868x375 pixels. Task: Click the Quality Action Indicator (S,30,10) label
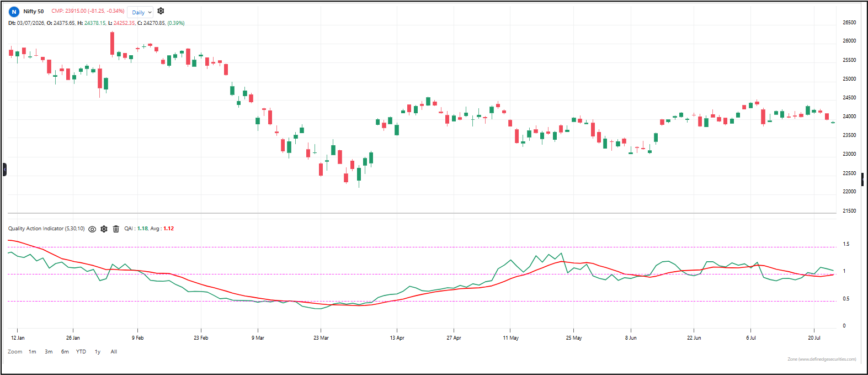point(46,229)
